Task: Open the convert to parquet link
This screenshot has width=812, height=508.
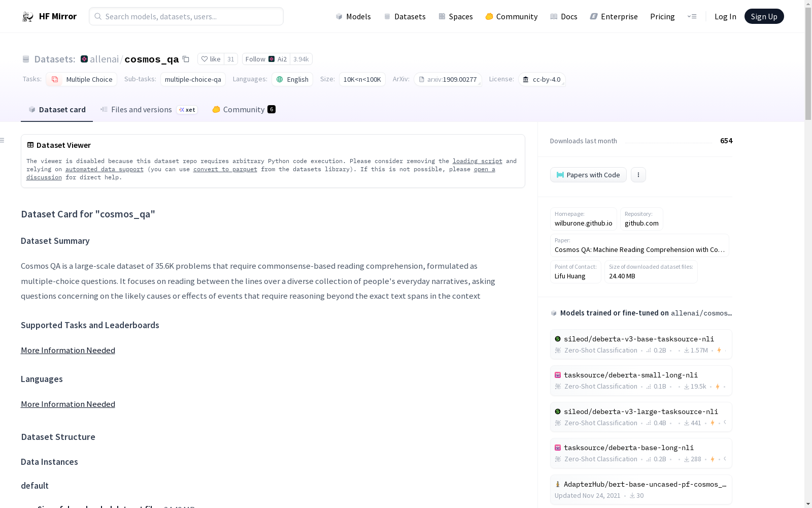Action: pyautogui.click(x=225, y=169)
